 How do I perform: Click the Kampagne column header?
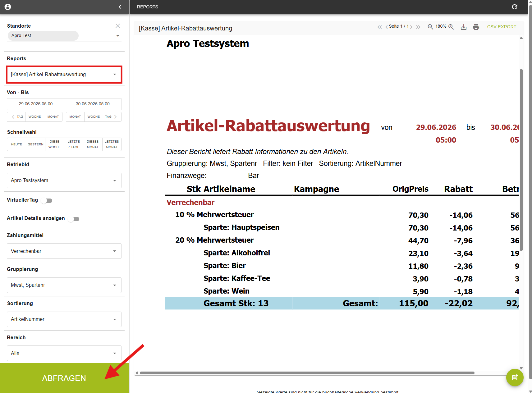point(316,189)
